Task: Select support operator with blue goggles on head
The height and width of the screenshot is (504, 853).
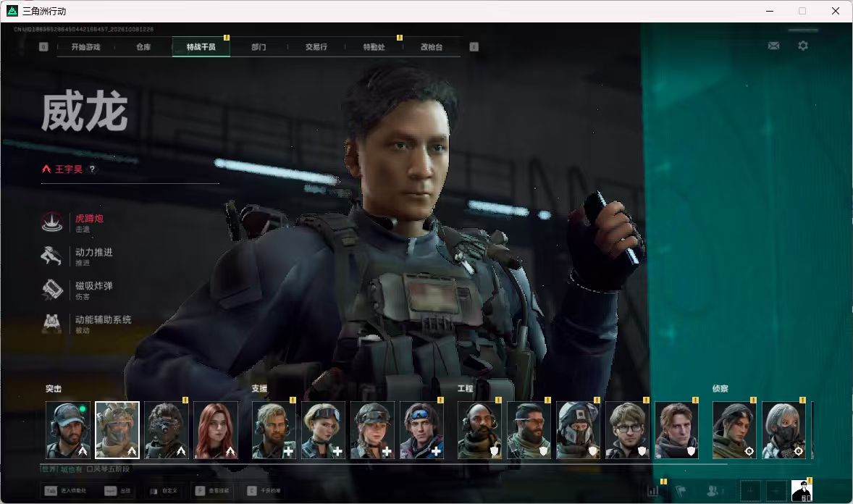Action: tap(421, 430)
